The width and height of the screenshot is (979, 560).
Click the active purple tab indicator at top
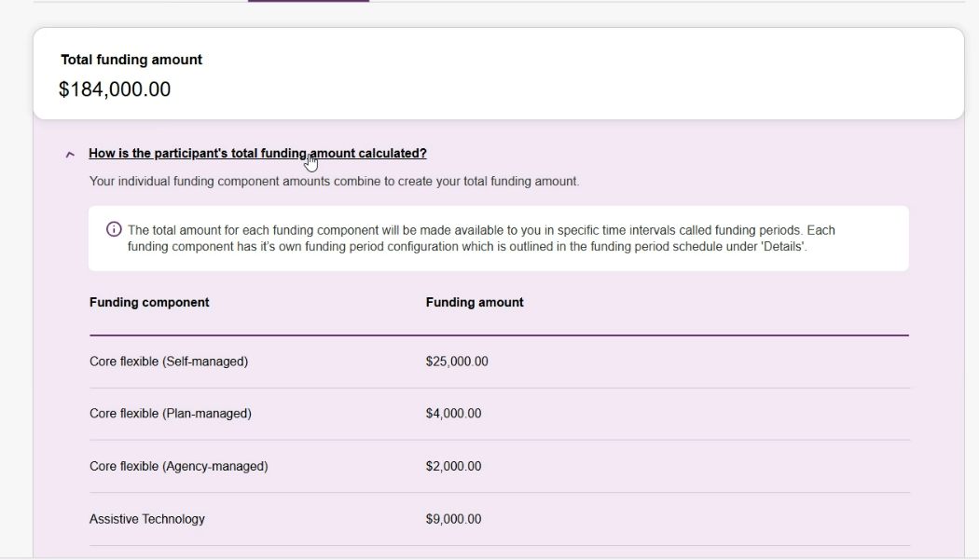point(309,1)
